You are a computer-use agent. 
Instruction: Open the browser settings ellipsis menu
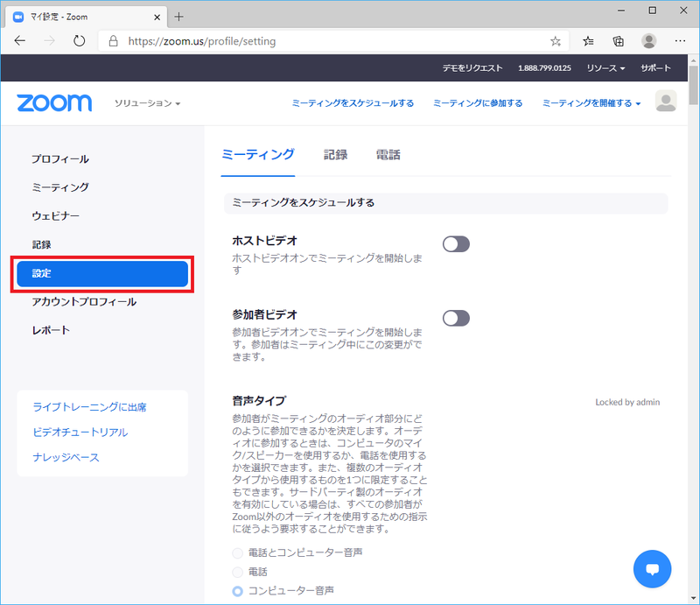(680, 41)
